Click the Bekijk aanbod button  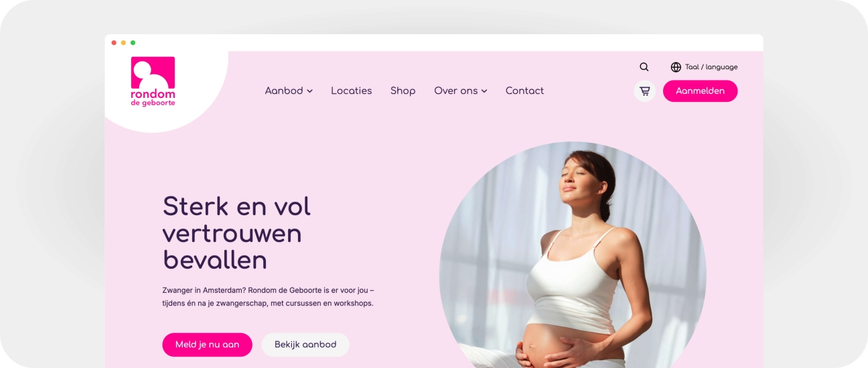click(x=305, y=345)
